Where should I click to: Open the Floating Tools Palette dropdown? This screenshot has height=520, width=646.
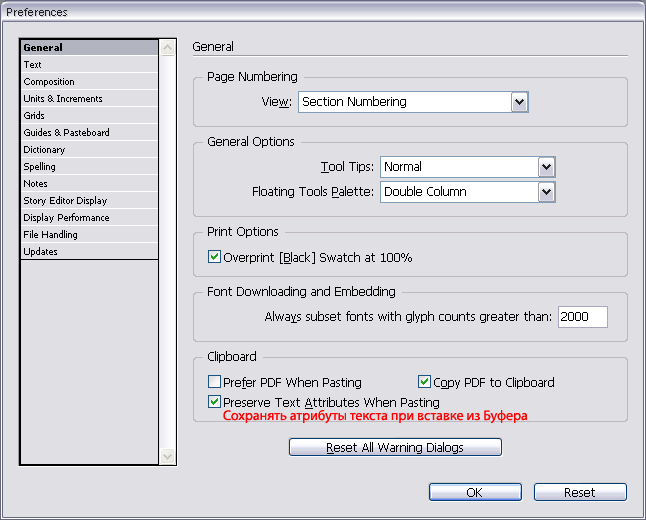click(x=468, y=192)
